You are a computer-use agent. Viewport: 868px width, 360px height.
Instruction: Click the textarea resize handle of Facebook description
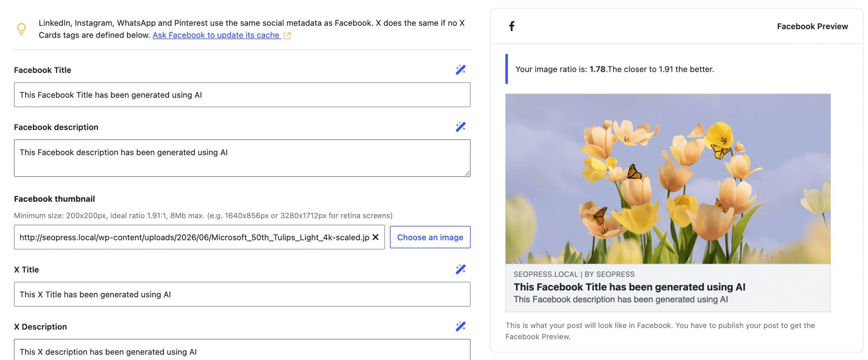pyautogui.click(x=467, y=173)
